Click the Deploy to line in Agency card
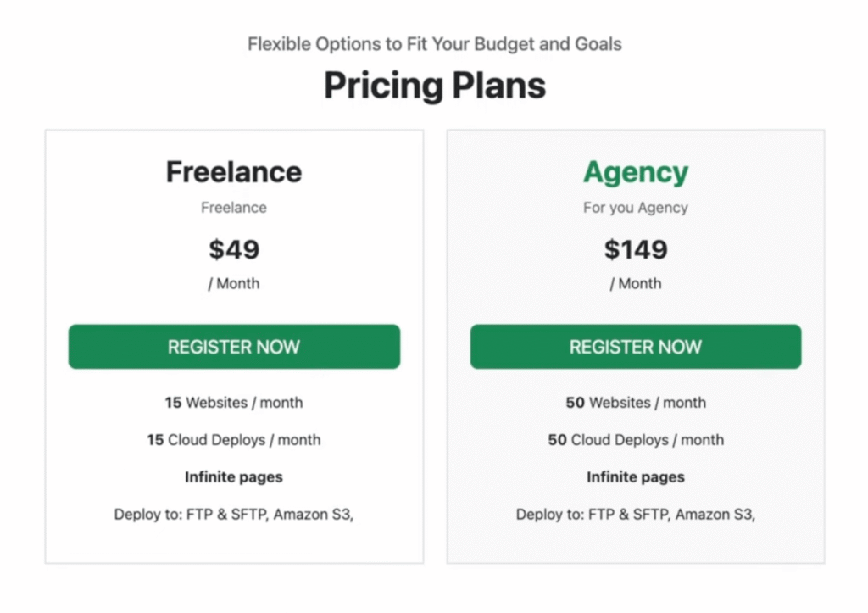 coord(636,515)
